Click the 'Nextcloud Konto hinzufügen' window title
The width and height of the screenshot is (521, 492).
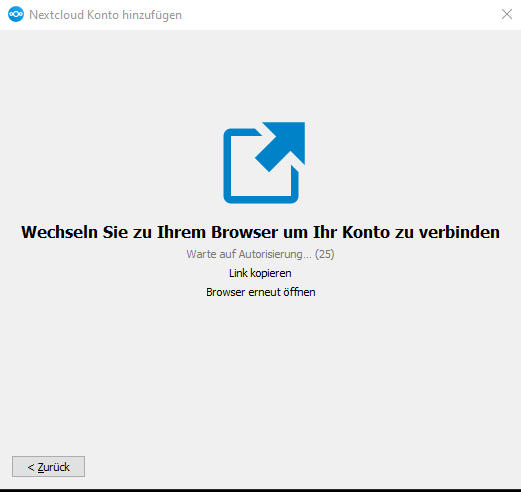pyautogui.click(x=105, y=15)
